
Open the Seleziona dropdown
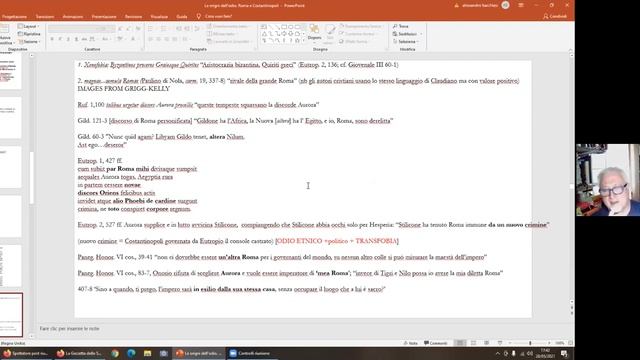click(x=406, y=42)
